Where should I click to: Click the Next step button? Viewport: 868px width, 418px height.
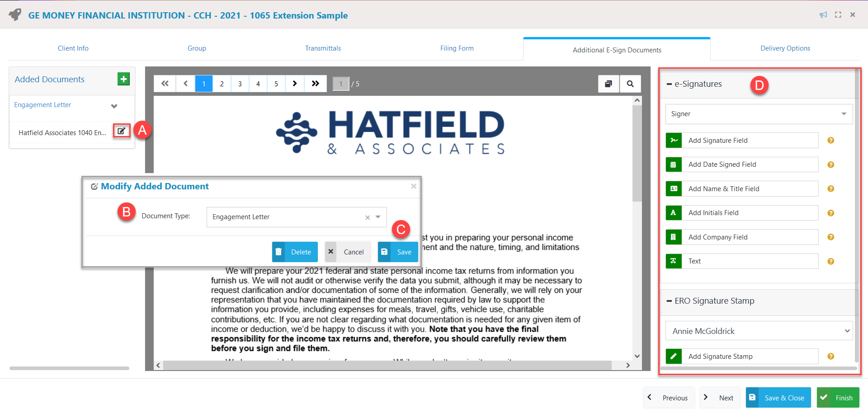pyautogui.click(x=720, y=398)
